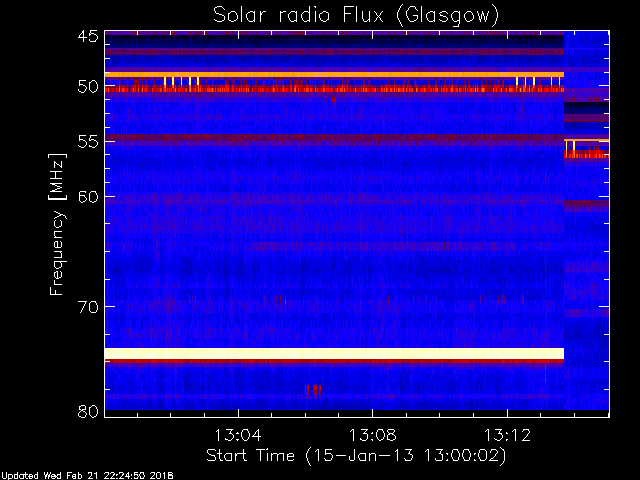
Task: Click the 80 frequency tick label
Action: tap(88, 411)
